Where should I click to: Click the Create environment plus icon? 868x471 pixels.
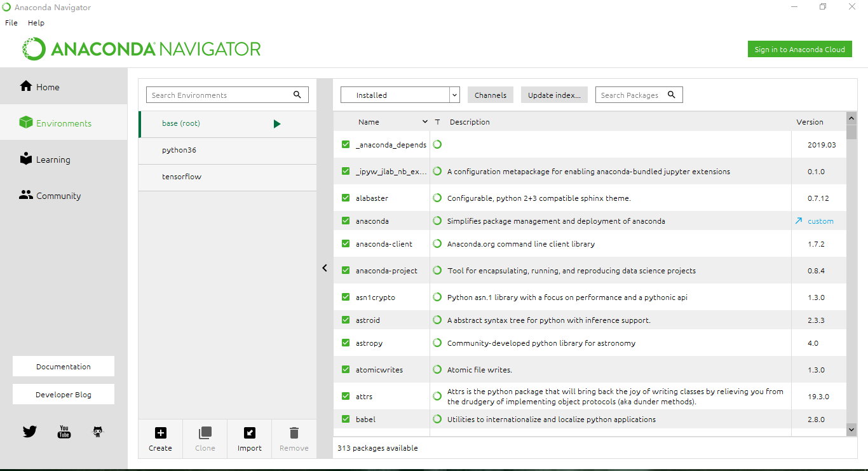pos(161,433)
